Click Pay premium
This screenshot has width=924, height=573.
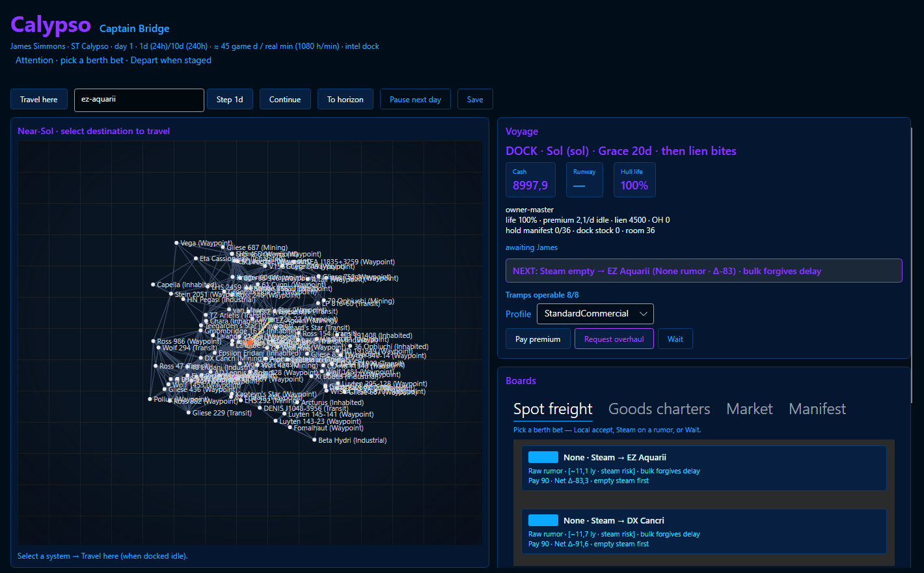[x=537, y=339]
